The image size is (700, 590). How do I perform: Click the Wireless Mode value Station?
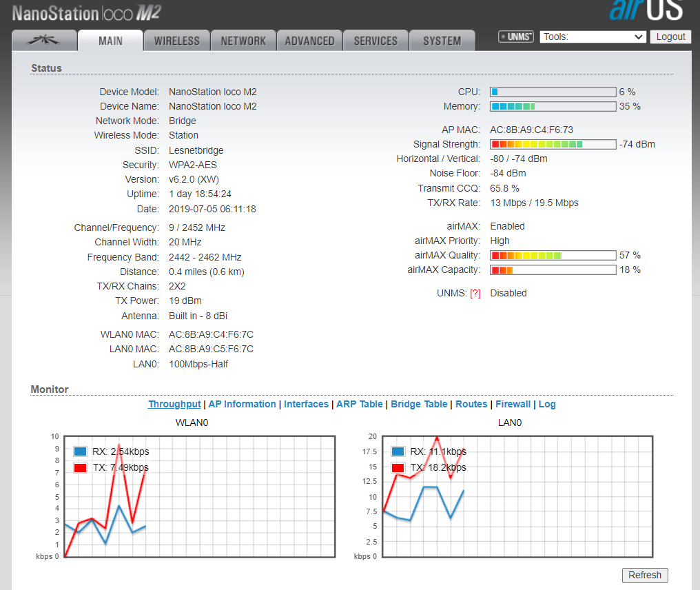tap(183, 135)
